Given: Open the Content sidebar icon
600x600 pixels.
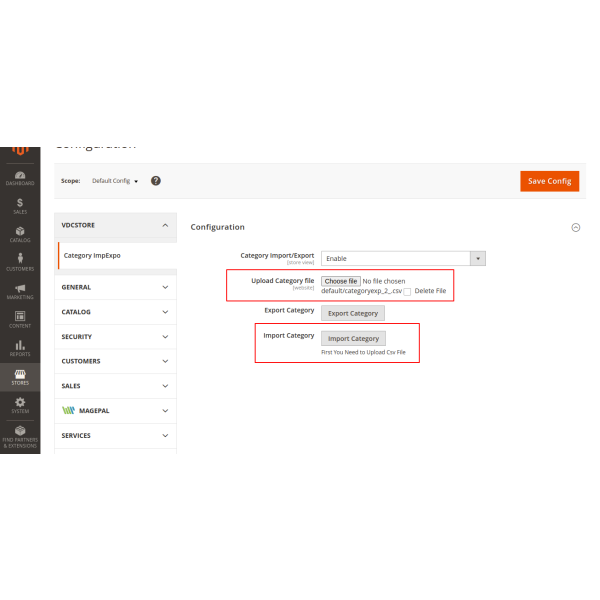Looking at the screenshot, I should click(20, 319).
